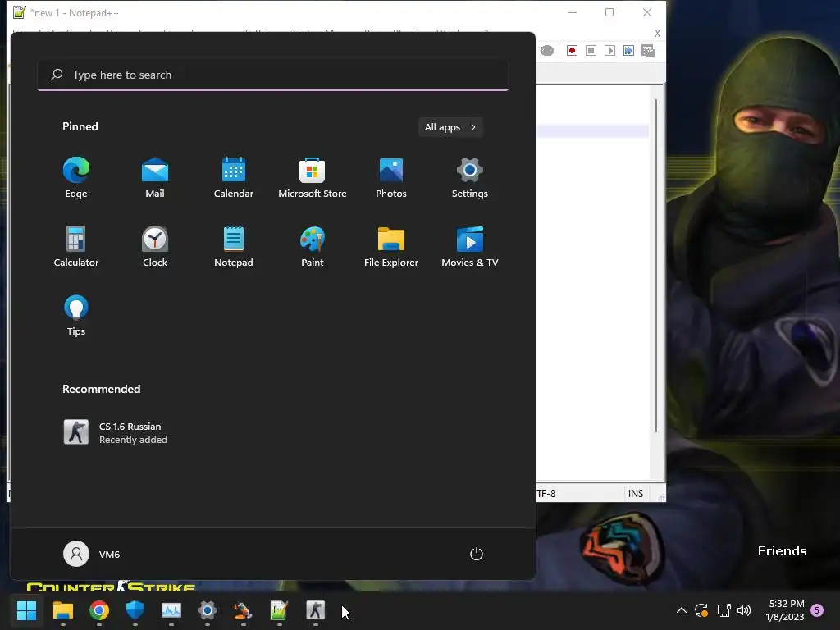Open the performance monitor taskbar icon
This screenshot has height=630, width=840.
click(171, 610)
